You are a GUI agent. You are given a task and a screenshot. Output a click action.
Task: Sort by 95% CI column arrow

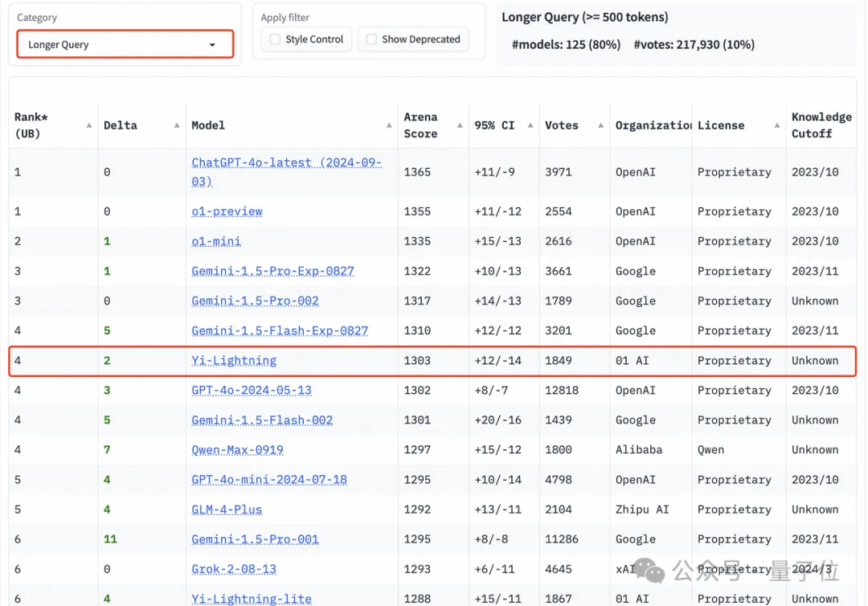coord(530,125)
